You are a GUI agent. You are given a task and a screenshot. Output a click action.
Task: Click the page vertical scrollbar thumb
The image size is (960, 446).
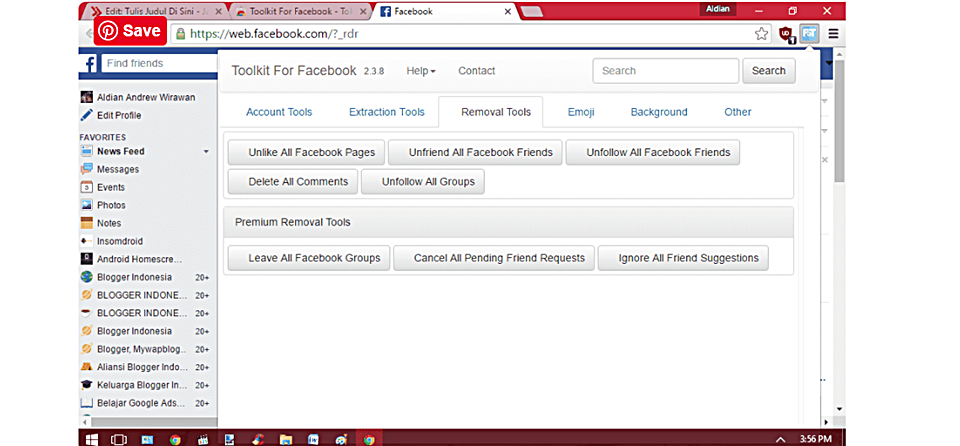pos(839,121)
